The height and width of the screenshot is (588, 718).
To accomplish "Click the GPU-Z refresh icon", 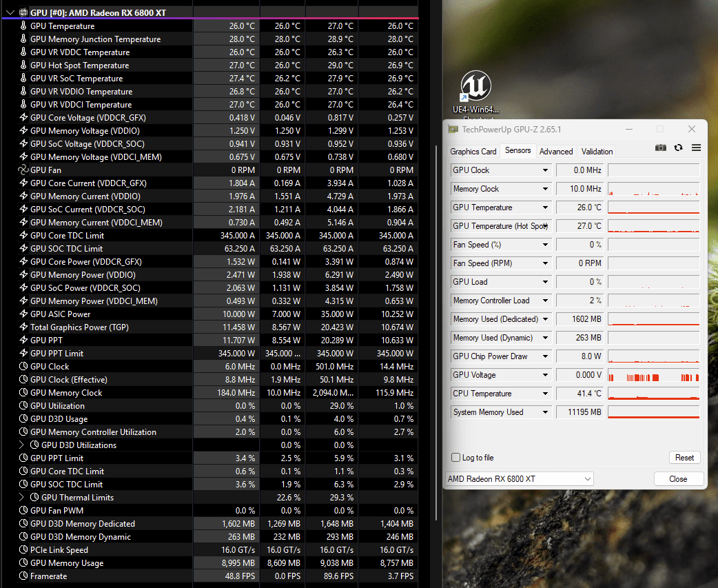I will pos(678,148).
